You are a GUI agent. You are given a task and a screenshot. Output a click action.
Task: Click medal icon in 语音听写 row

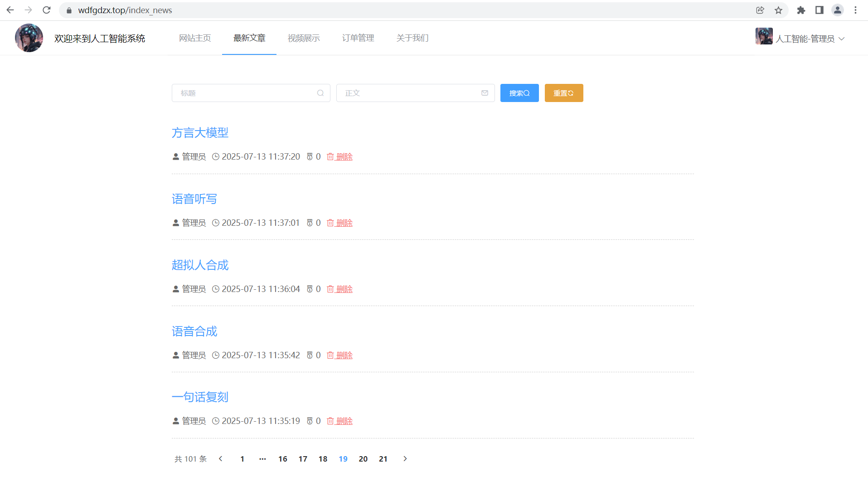point(310,223)
